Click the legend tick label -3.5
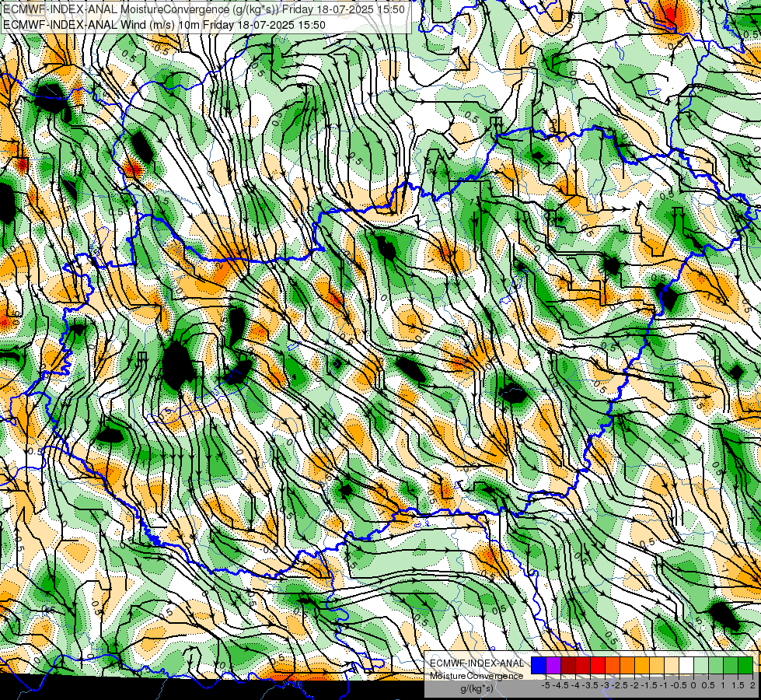761x700 pixels. [590, 685]
